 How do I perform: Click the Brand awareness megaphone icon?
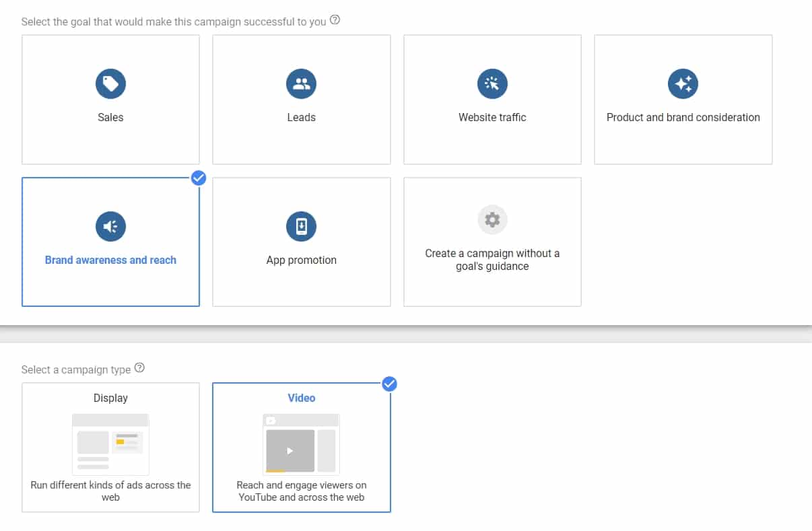(x=110, y=227)
